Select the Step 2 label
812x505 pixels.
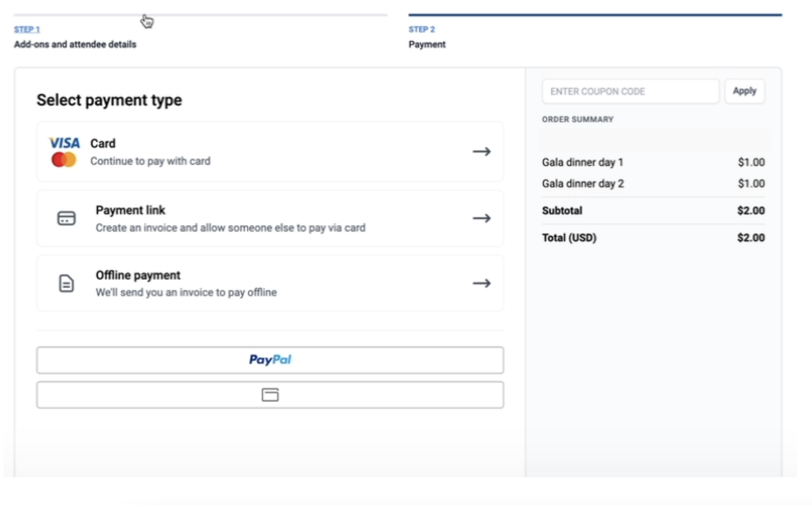tap(421, 29)
